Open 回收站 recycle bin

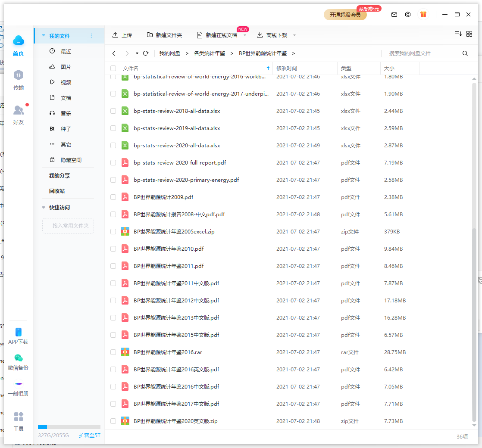[57, 191]
